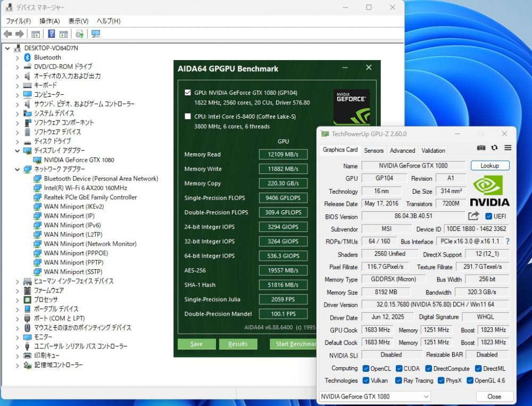
Task: Toggle the OpenCL checkbox
Action: click(366, 369)
